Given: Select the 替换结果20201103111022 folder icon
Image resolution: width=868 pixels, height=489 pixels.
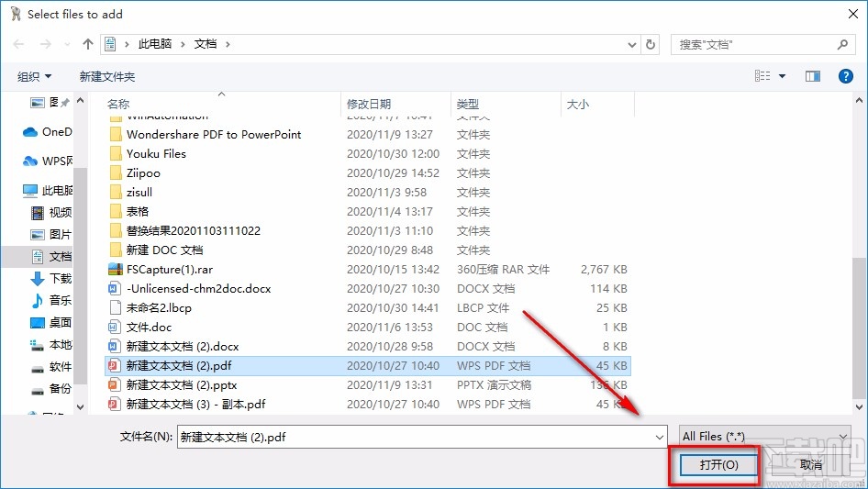Looking at the screenshot, I should coord(115,231).
